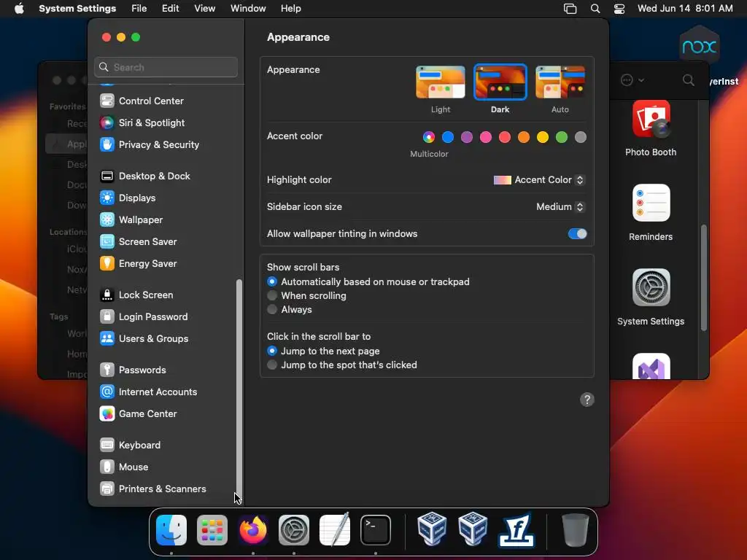Select Automatically based on mouse or trackpad
Viewport: 747px width, 560px height.
[x=272, y=282]
